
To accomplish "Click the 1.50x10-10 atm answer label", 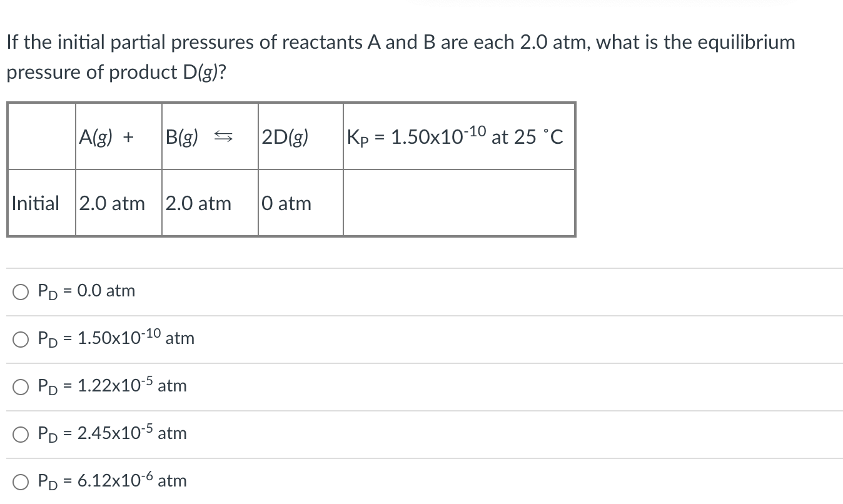I will coord(116,338).
